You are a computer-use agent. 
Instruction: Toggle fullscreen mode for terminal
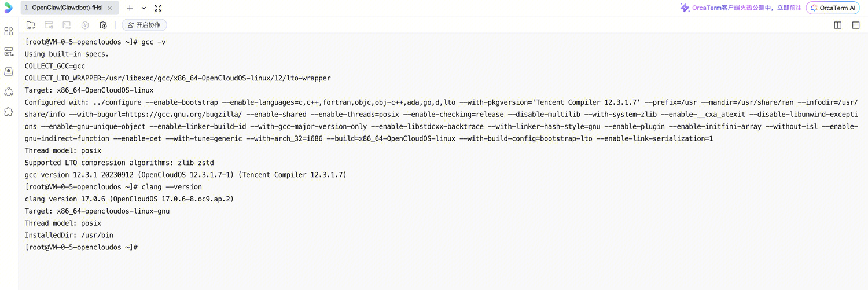point(158,8)
